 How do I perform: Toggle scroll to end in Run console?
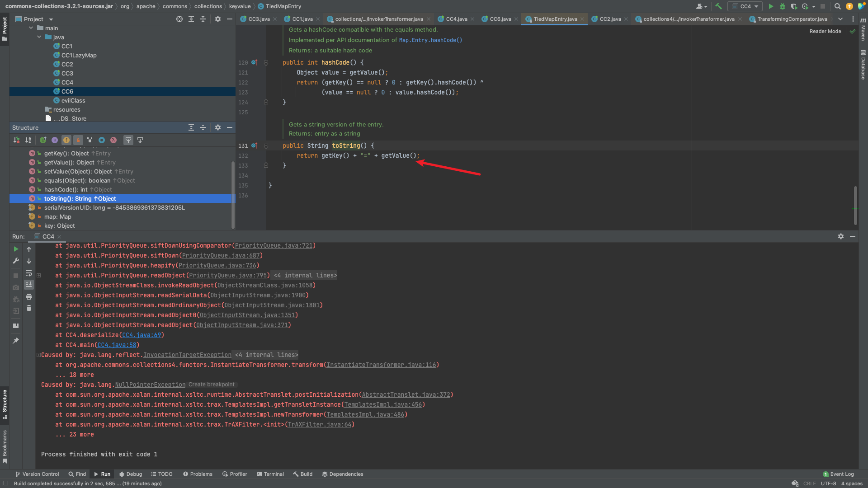pyautogui.click(x=29, y=285)
